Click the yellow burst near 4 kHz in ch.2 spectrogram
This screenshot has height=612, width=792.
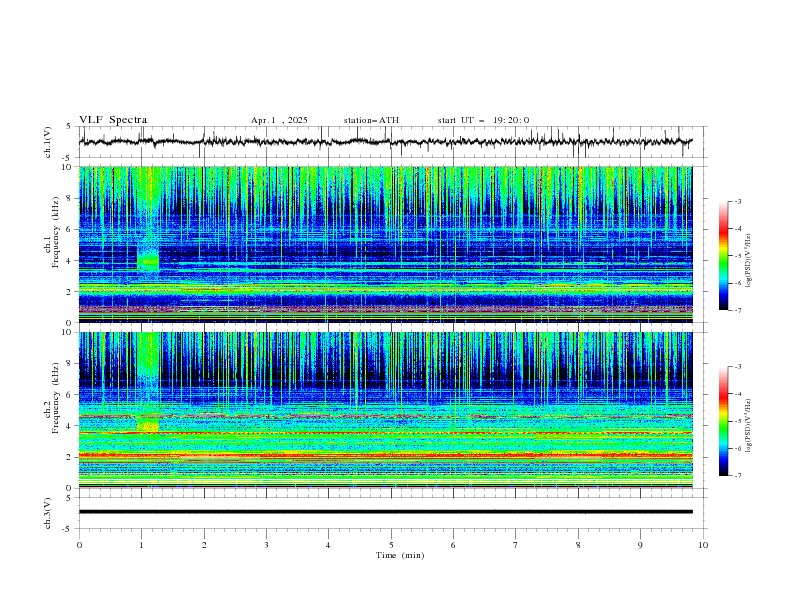[148, 425]
